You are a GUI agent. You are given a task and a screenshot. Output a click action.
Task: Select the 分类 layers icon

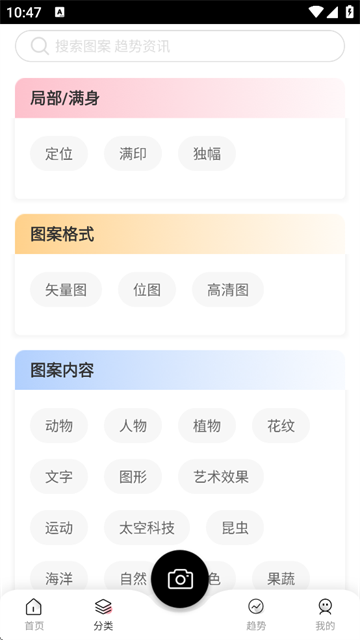click(103, 607)
